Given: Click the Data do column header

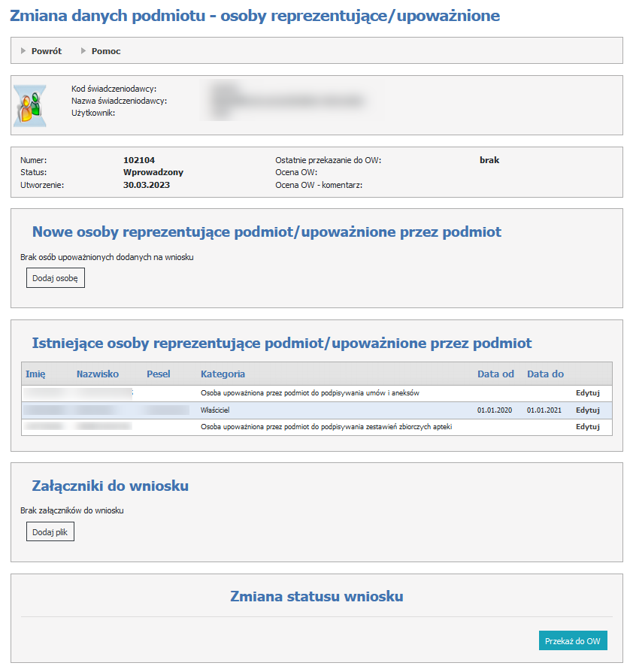Looking at the screenshot, I should point(545,374).
